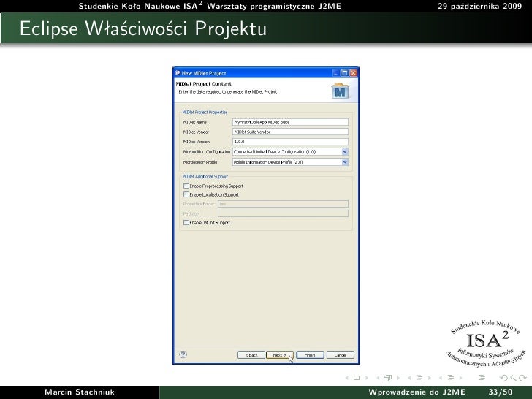Click the Beamer previous subsection arrow

pos(409,378)
